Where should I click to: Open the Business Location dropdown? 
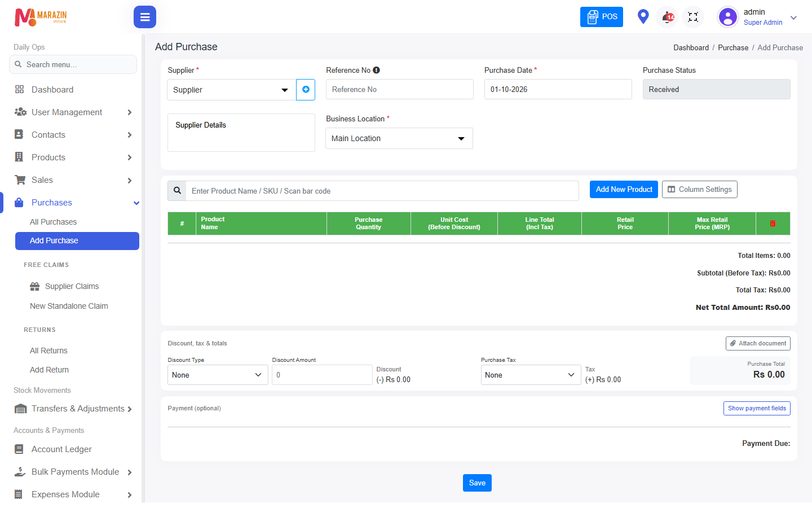[x=399, y=138]
